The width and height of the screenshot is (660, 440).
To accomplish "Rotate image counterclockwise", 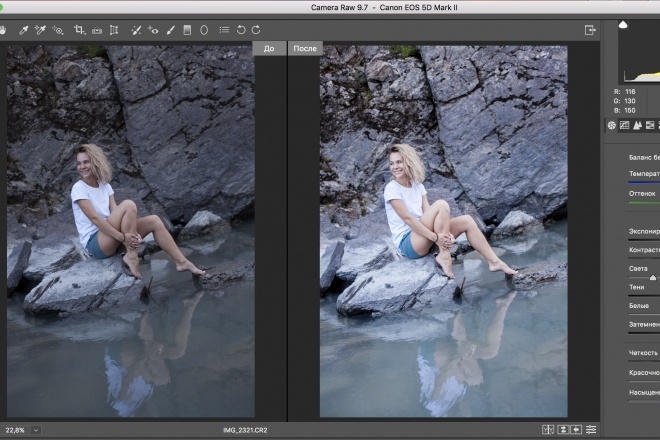I will click(241, 30).
